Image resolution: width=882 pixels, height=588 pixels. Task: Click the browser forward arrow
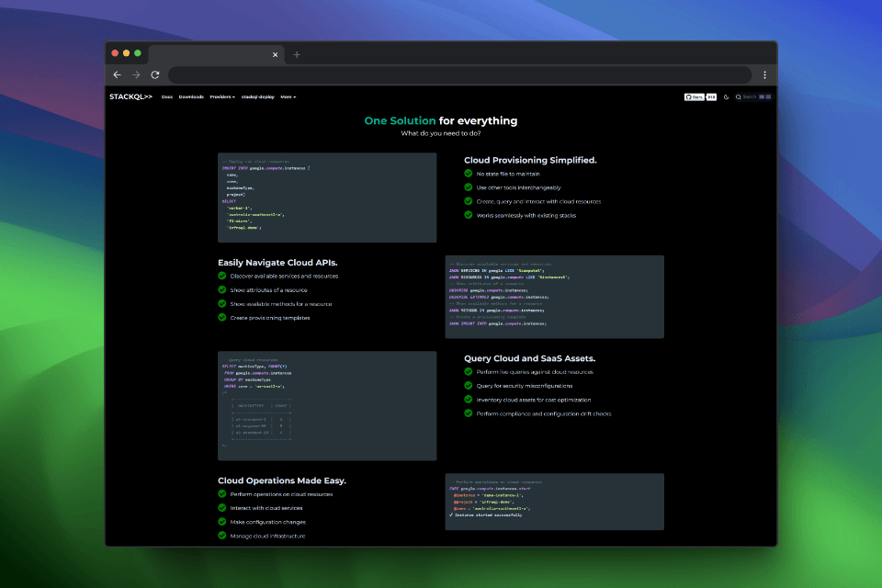click(x=136, y=74)
